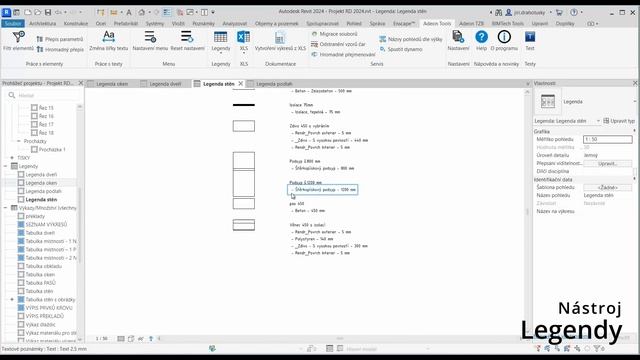Click Migrace souborů
640x360 pixels.
334,34
